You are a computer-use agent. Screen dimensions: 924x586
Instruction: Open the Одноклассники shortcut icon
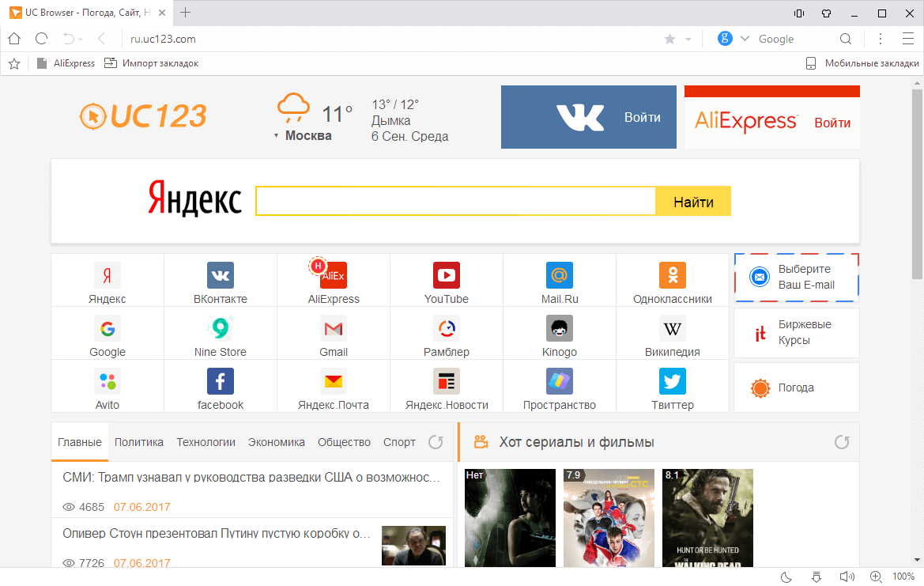click(672, 274)
